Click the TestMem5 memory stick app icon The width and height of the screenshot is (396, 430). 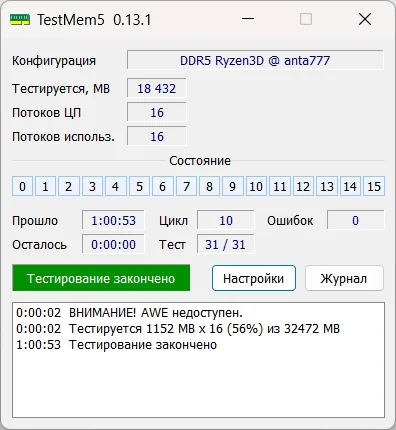(x=20, y=20)
